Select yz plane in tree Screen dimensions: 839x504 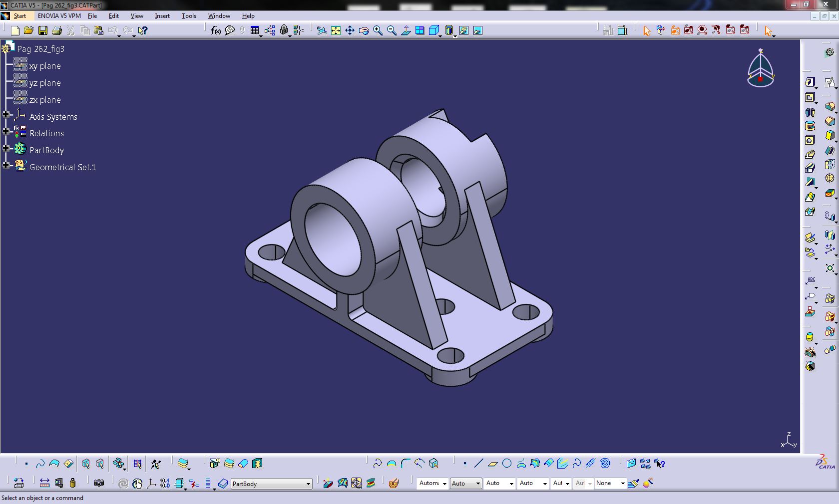point(45,83)
